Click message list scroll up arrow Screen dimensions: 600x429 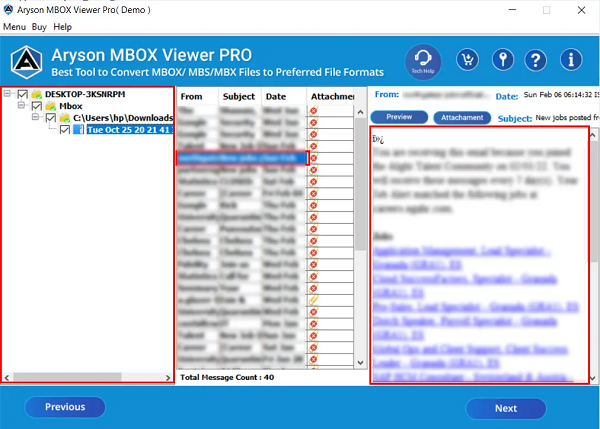(360, 112)
